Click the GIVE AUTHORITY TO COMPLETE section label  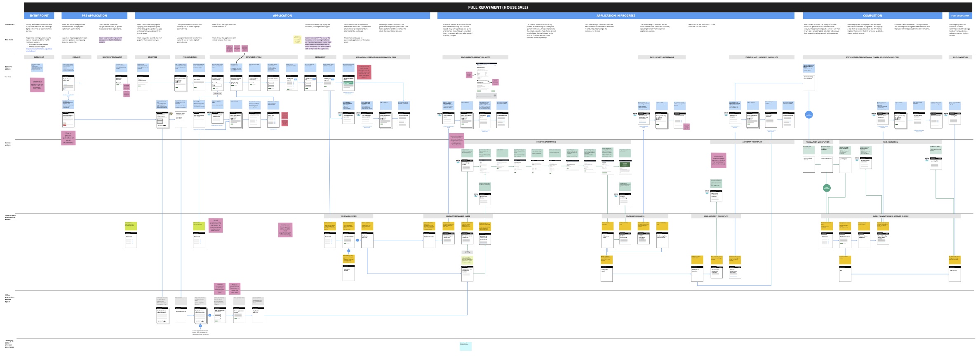pos(716,216)
